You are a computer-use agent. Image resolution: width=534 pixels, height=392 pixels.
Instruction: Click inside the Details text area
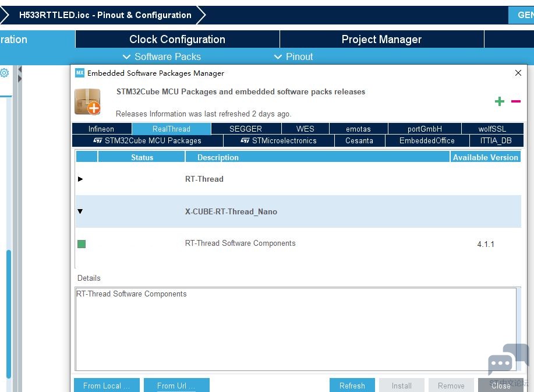click(296, 329)
